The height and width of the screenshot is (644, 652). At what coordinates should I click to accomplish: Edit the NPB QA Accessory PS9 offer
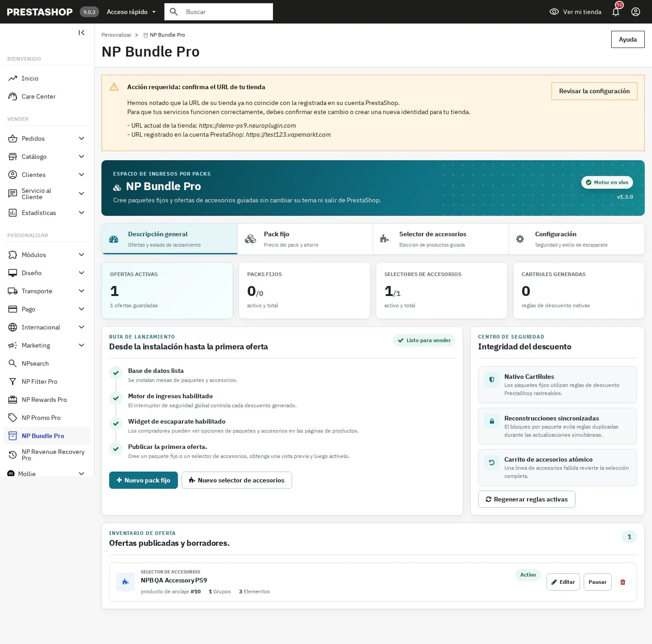tap(563, 582)
